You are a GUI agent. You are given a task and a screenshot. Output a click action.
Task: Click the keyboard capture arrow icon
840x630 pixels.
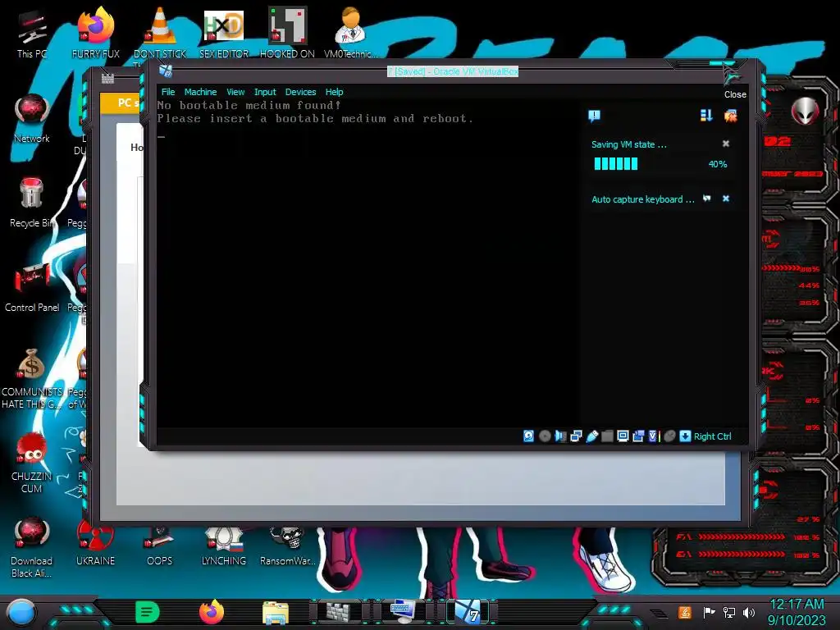click(685, 436)
